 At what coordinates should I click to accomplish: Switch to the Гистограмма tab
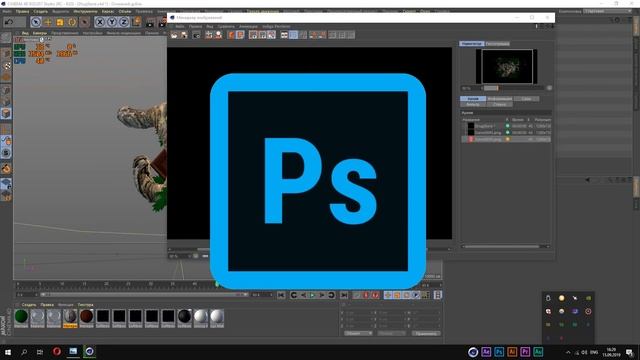497,44
